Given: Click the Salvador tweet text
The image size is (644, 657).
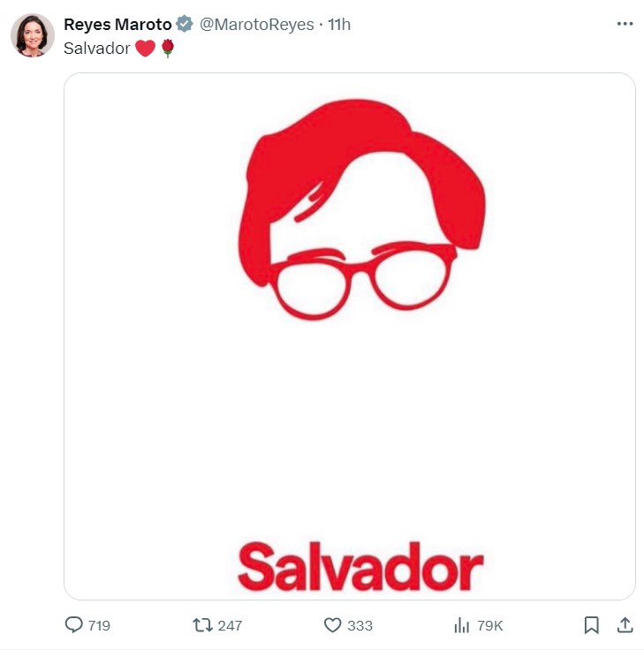Looking at the screenshot, I should pyautogui.click(x=97, y=49).
